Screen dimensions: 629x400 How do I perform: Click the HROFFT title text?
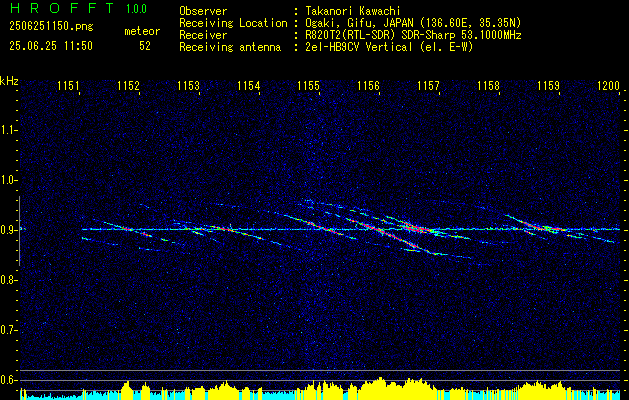point(63,8)
